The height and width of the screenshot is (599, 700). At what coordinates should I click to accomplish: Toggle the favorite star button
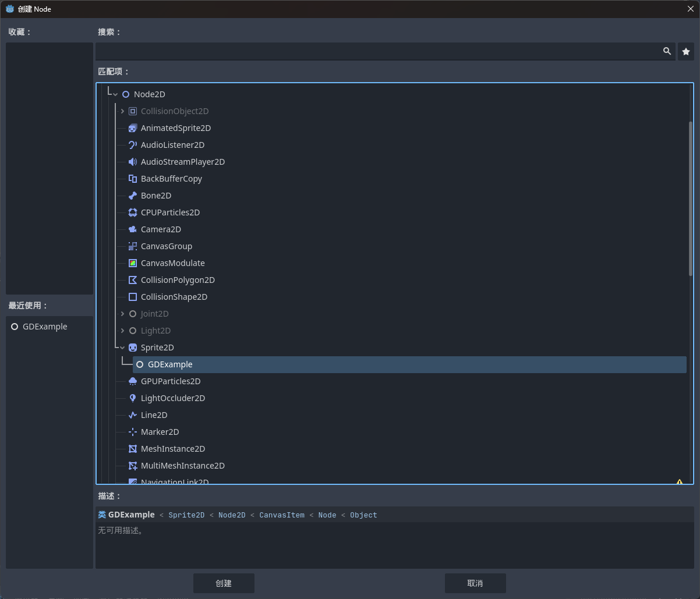coord(685,52)
